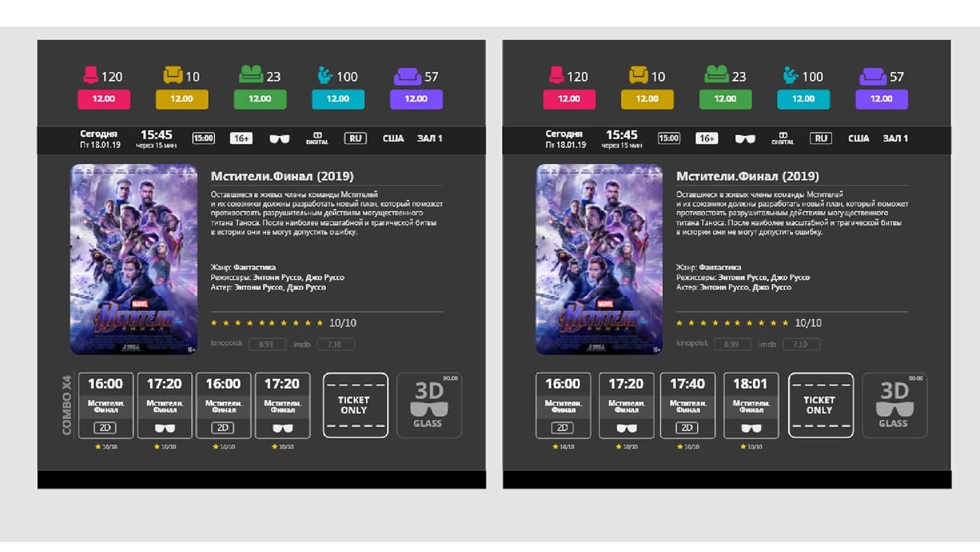Click the purple sofa seat icon in left panel
Image resolution: width=980 pixels, height=552 pixels.
click(407, 76)
